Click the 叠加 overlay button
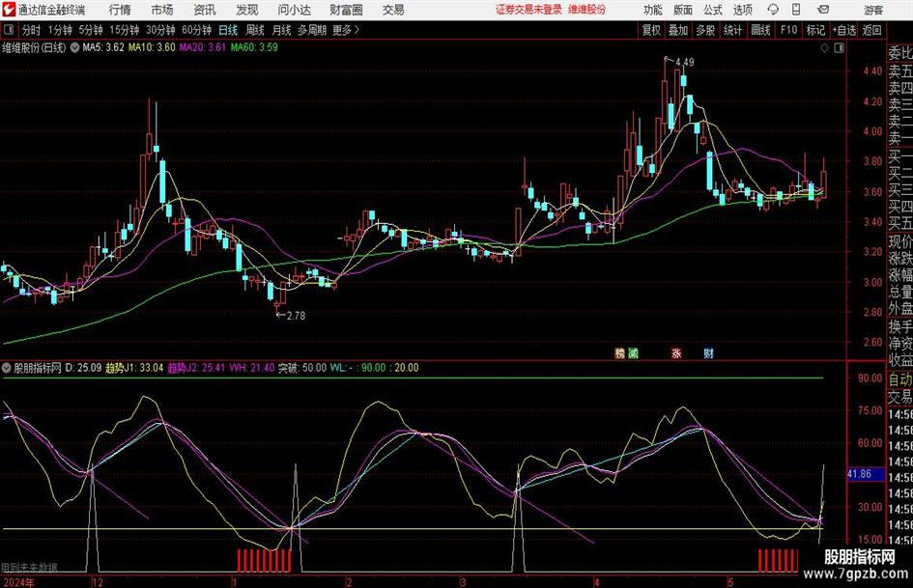Image resolution: width=913 pixels, height=588 pixels. coord(678,30)
